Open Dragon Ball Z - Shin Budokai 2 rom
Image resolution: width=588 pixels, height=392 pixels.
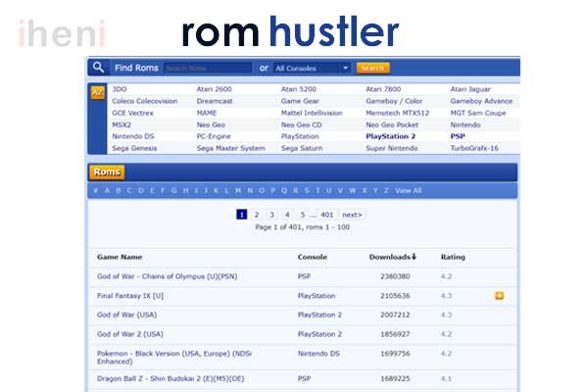click(171, 379)
